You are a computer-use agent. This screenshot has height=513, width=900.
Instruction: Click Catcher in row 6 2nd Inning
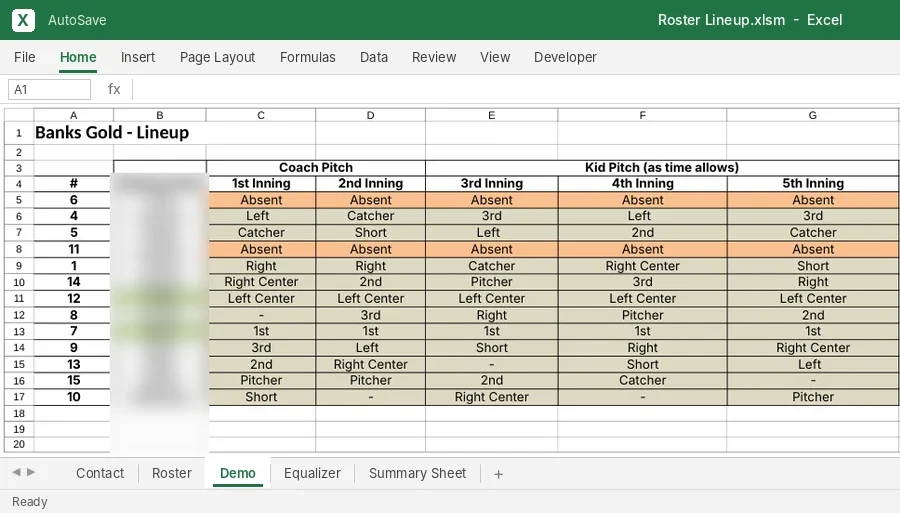(371, 216)
